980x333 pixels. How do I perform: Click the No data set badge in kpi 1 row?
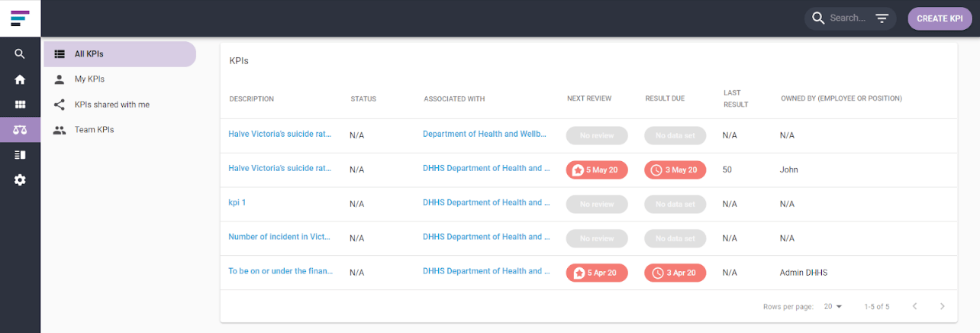675,204
